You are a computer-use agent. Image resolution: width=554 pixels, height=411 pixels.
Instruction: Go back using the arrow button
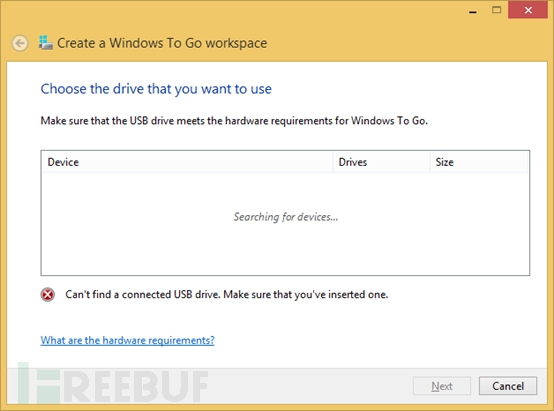click(x=20, y=43)
